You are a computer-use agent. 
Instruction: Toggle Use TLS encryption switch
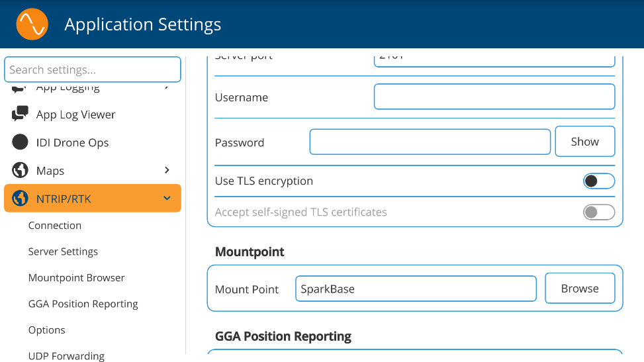[x=599, y=181]
